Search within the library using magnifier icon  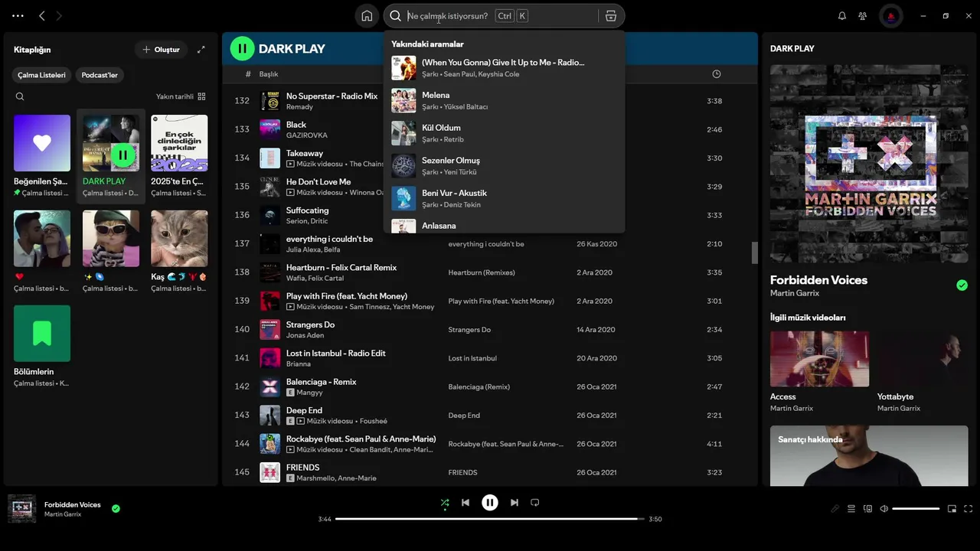coord(20,96)
